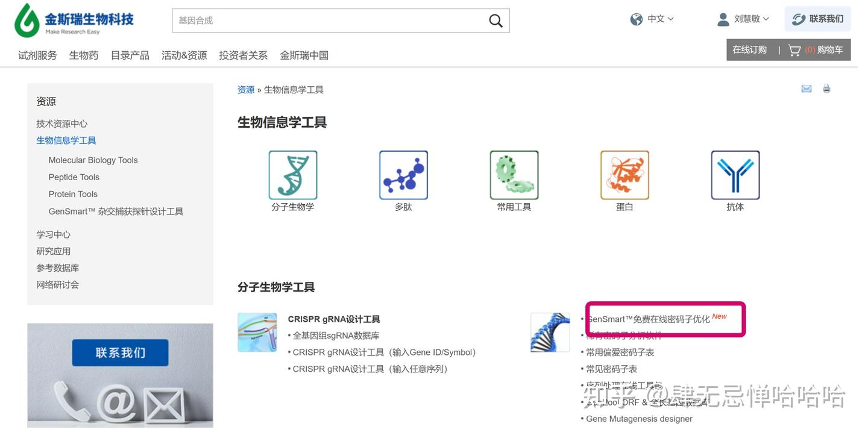
Task: Click the search magnifier icon
Action: [x=495, y=21]
